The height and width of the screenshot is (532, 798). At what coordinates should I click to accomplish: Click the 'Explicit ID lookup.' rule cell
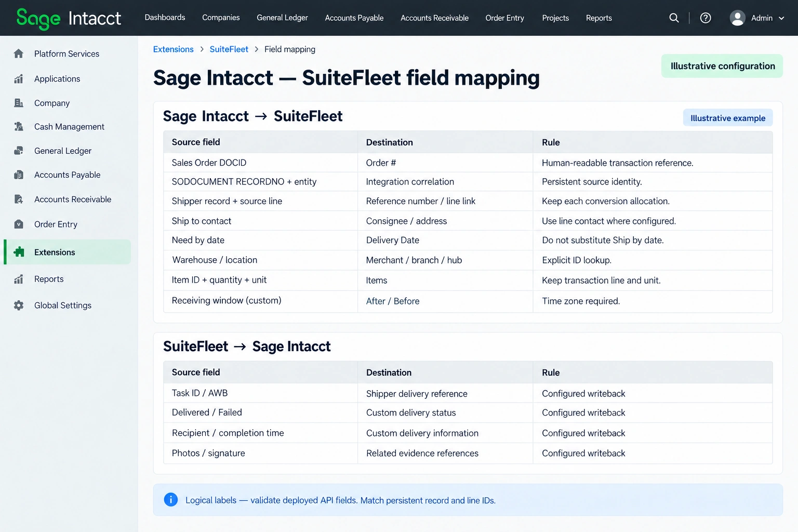coord(653,260)
